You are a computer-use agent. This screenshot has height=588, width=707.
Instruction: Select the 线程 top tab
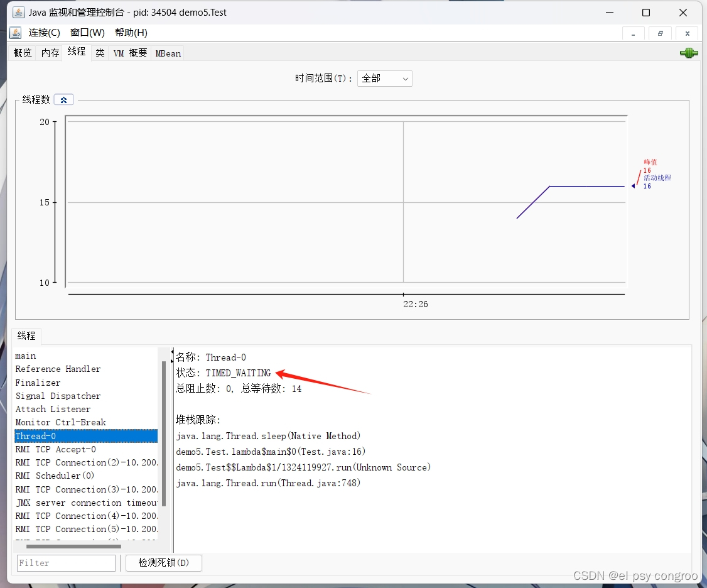(x=77, y=52)
